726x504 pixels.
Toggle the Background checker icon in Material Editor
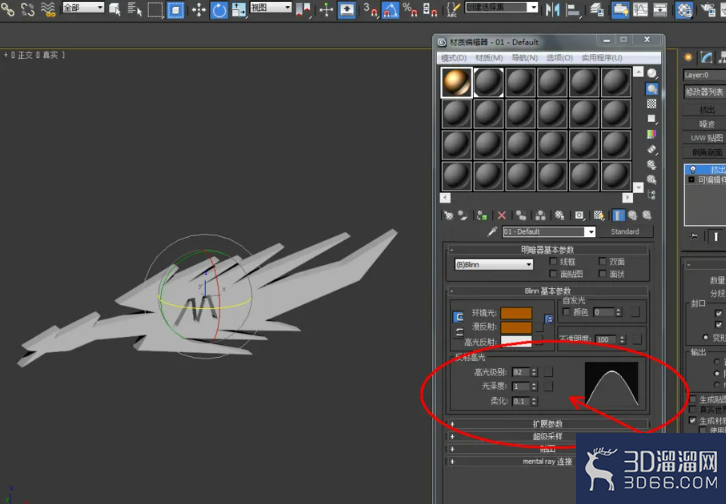[651, 104]
